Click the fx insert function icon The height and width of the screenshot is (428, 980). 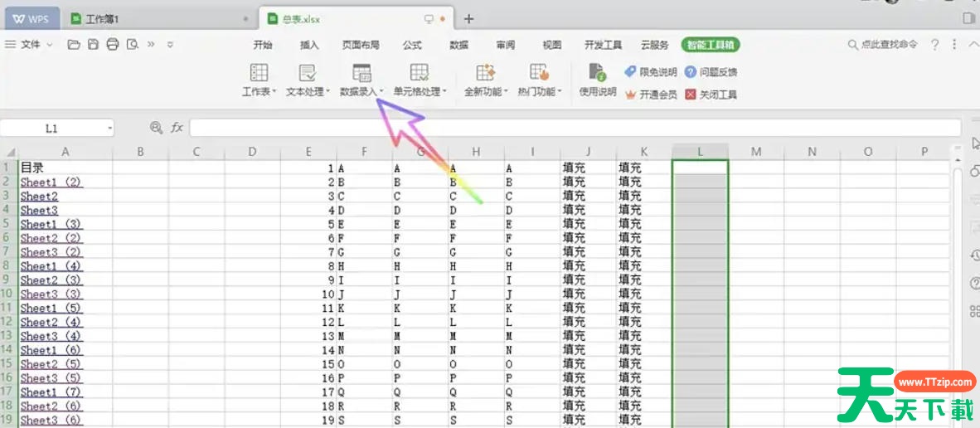click(177, 128)
